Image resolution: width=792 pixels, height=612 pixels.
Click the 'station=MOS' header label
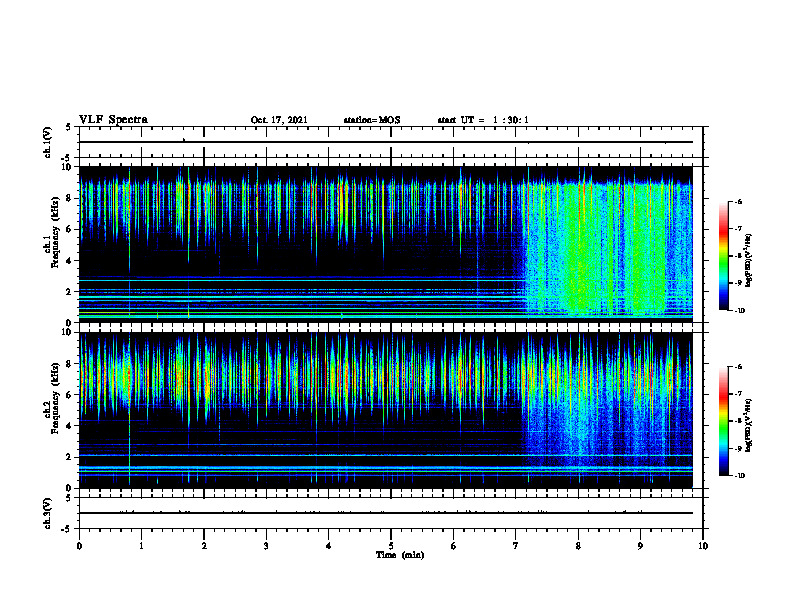tap(372, 120)
